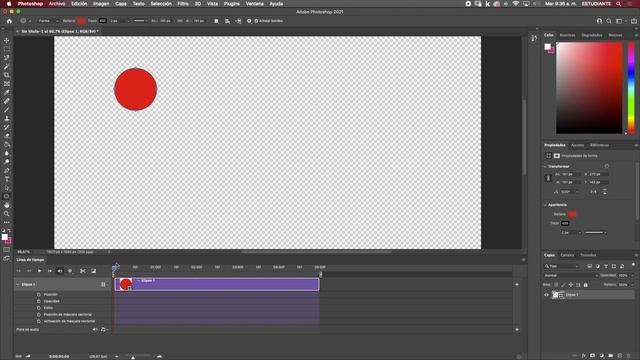640x360 pixels.
Task: Select the Eraser tool
Action: pyautogui.click(x=7, y=136)
